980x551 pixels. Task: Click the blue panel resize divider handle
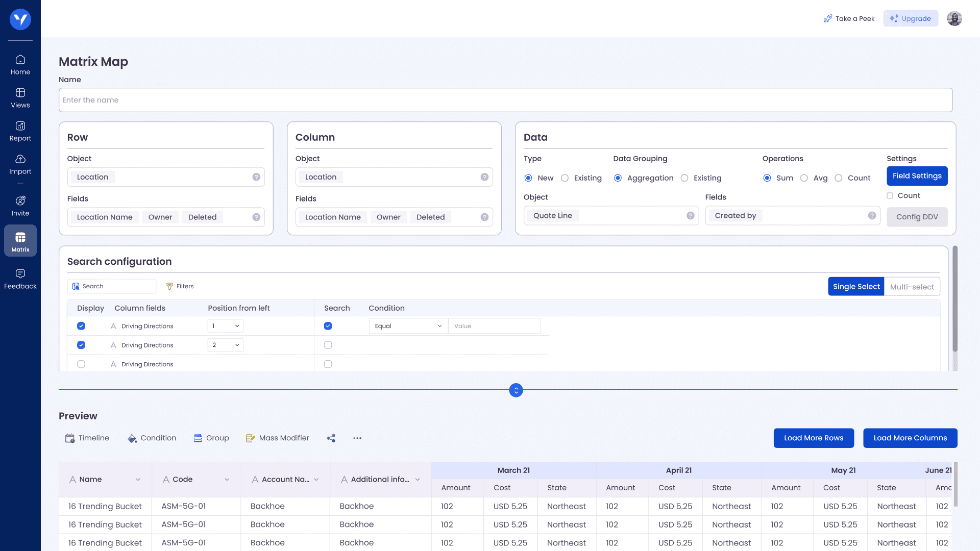point(516,390)
